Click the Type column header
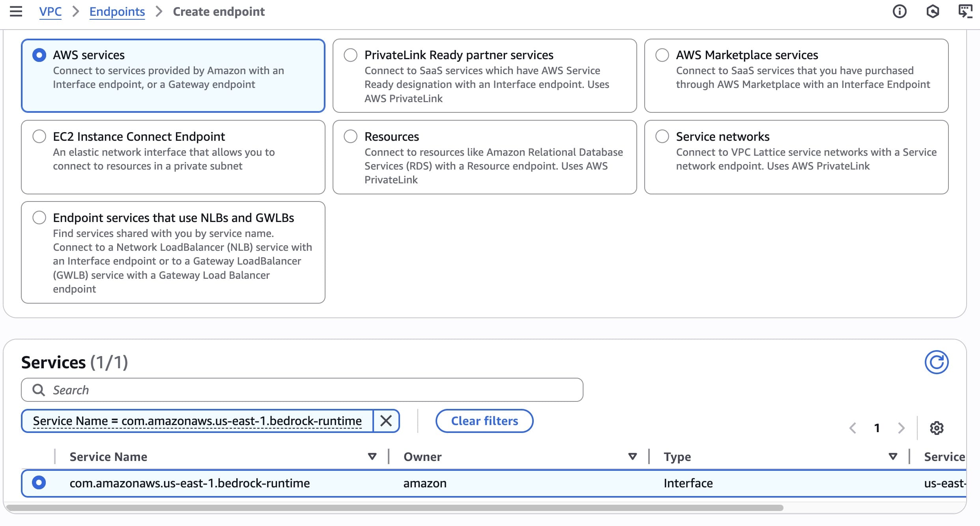The width and height of the screenshot is (980, 526). pos(677,457)
